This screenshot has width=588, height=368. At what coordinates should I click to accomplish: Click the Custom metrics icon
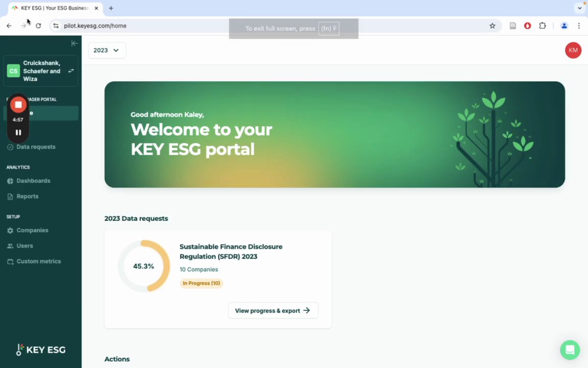[x=10, y=261]
